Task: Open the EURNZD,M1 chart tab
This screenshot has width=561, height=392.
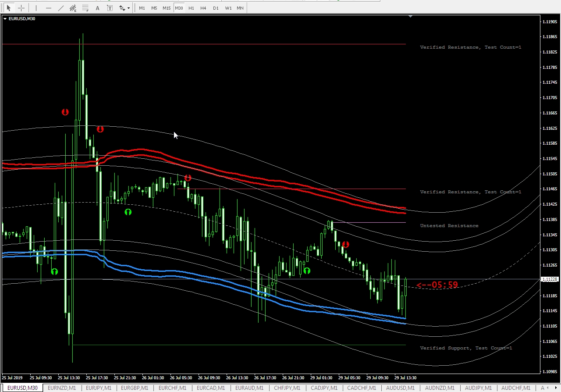Action: [62, 388]
